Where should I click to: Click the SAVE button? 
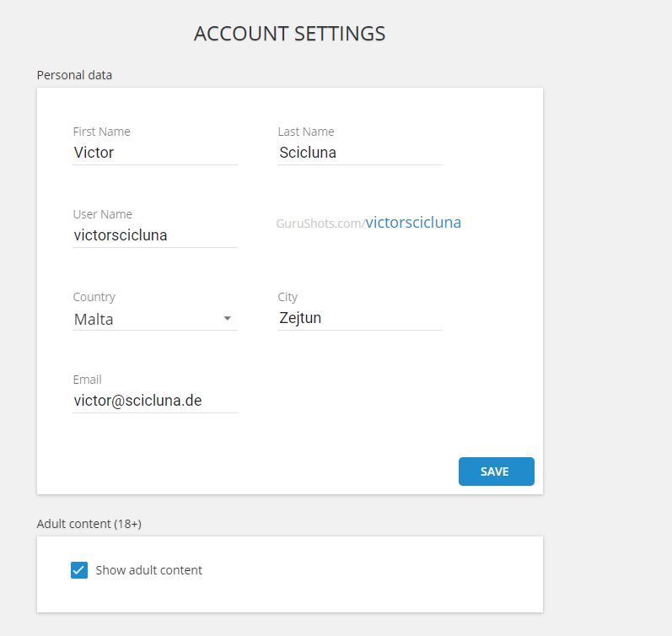pos(497,472)
